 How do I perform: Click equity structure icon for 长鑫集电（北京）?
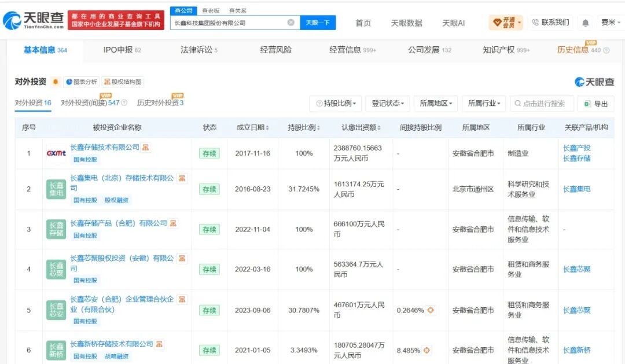tap(182, 178)
